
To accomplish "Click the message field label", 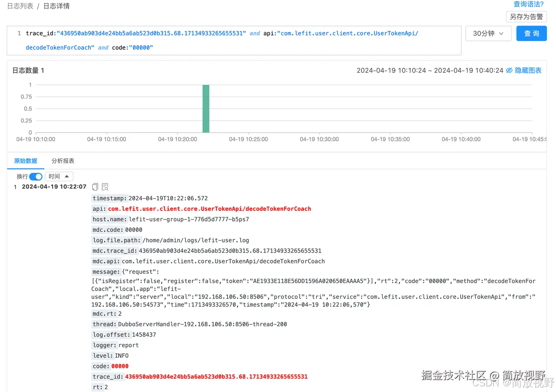I will click(106, 272).
